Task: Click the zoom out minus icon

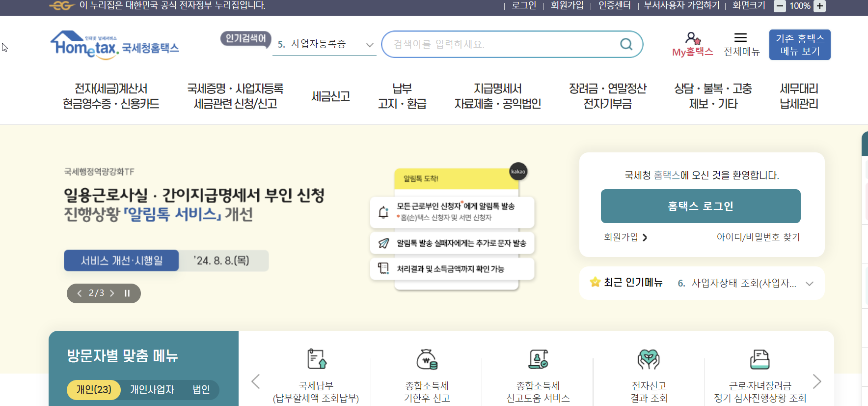Action: click(x=780, y=6)
